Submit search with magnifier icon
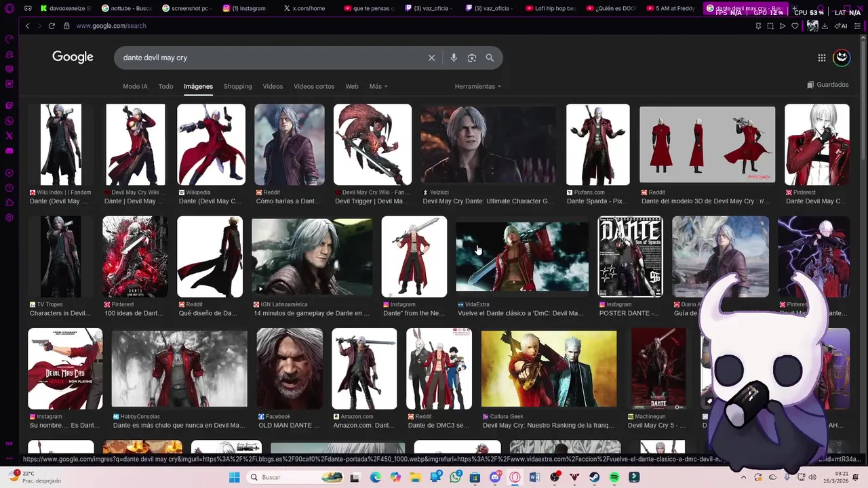 click(490, 58)
